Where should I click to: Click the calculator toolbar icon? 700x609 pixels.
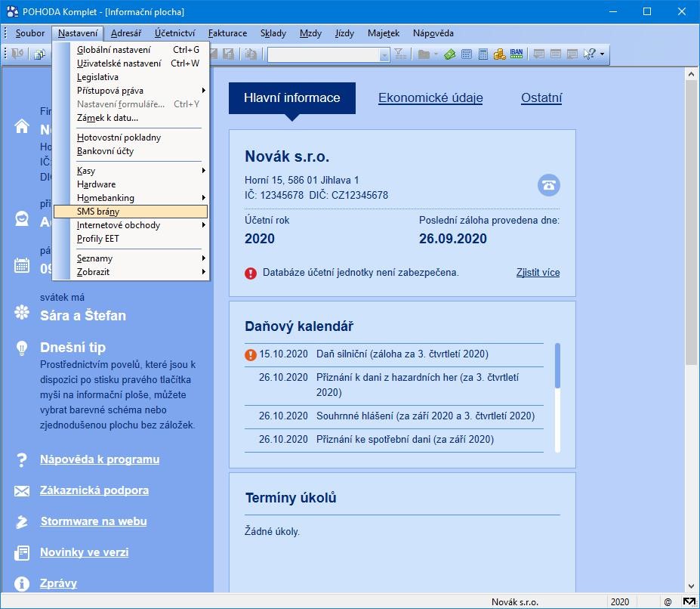point(483,54)
